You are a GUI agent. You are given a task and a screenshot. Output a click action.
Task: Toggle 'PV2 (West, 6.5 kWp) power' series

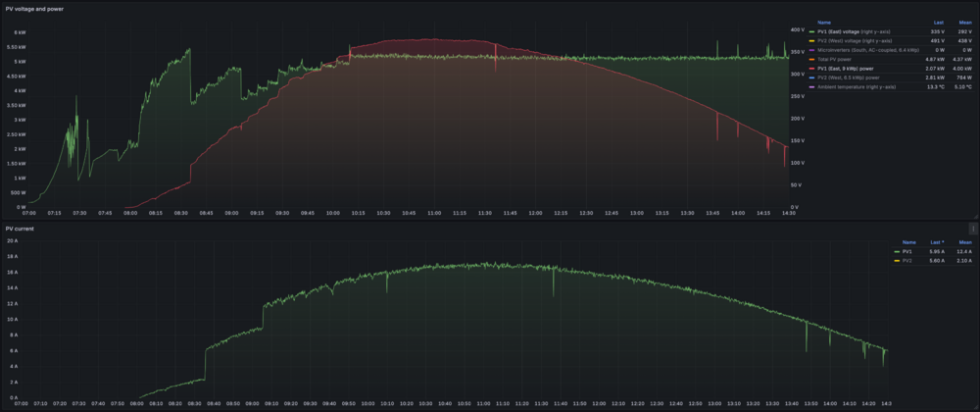click(x=848, y=77)
